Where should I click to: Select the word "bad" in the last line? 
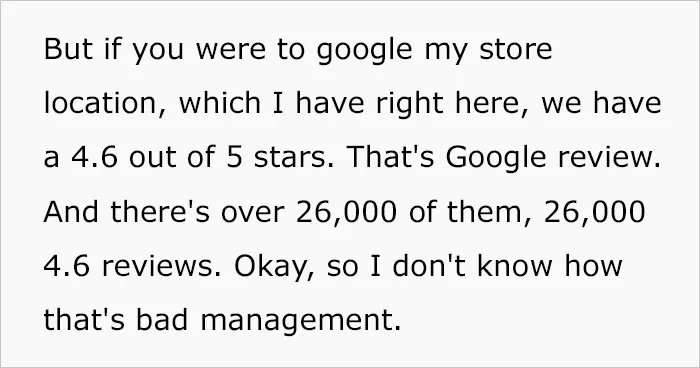(x=162, y=320)
